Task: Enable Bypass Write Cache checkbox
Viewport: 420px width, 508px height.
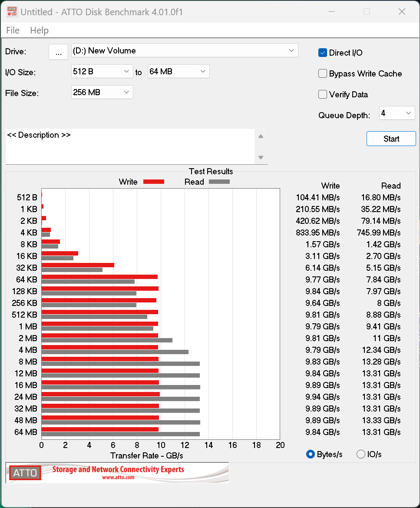Action: click(x=323, y=73)
